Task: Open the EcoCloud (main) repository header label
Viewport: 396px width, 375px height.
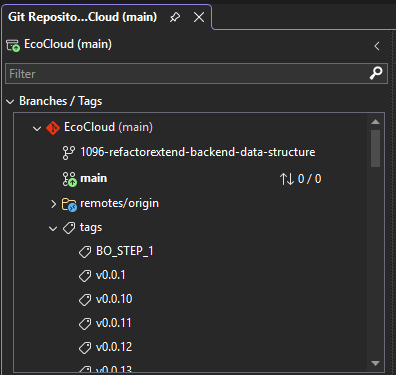Action: (68, 44)
